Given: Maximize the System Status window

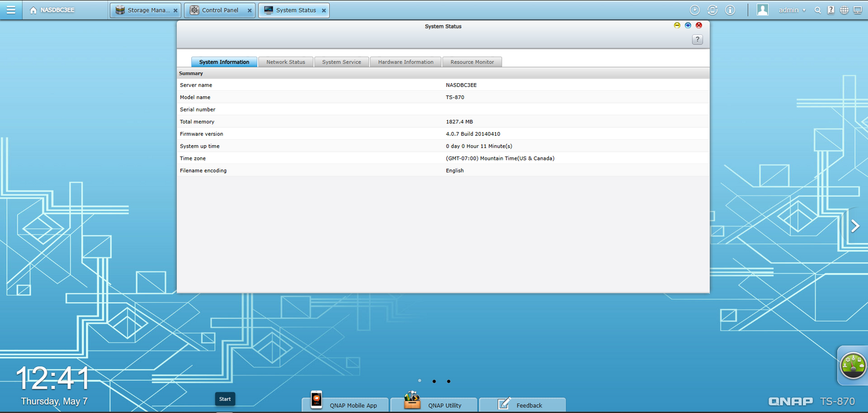Looking at the screenshot, I should 688,25.
